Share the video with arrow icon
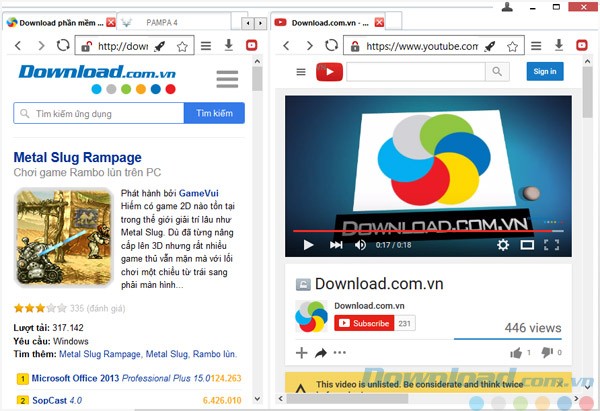The width and height of the screenshot is (600, 411). tap(321, 353)
